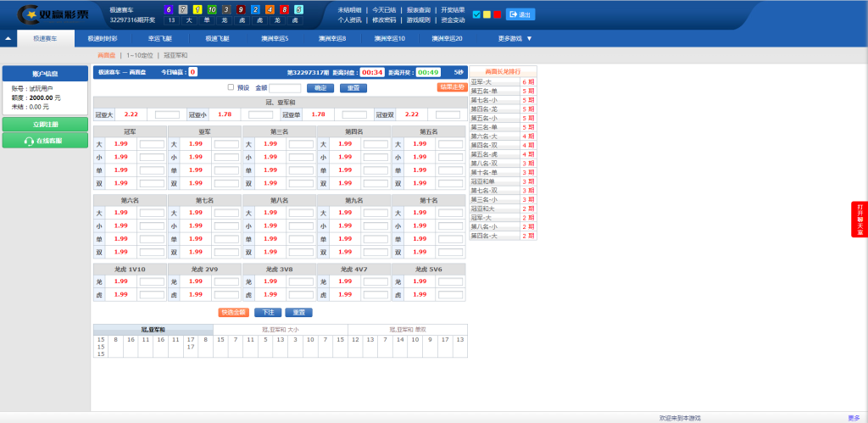Expand the 更多游戏 dropdown
The height and width of the screenshot is (423, 868).
point(515,38)
